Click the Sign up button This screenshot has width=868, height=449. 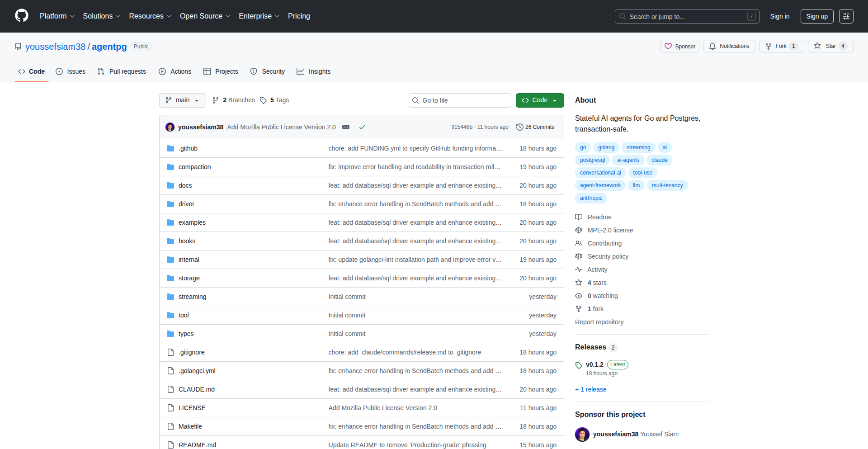(x=816, y=16)
